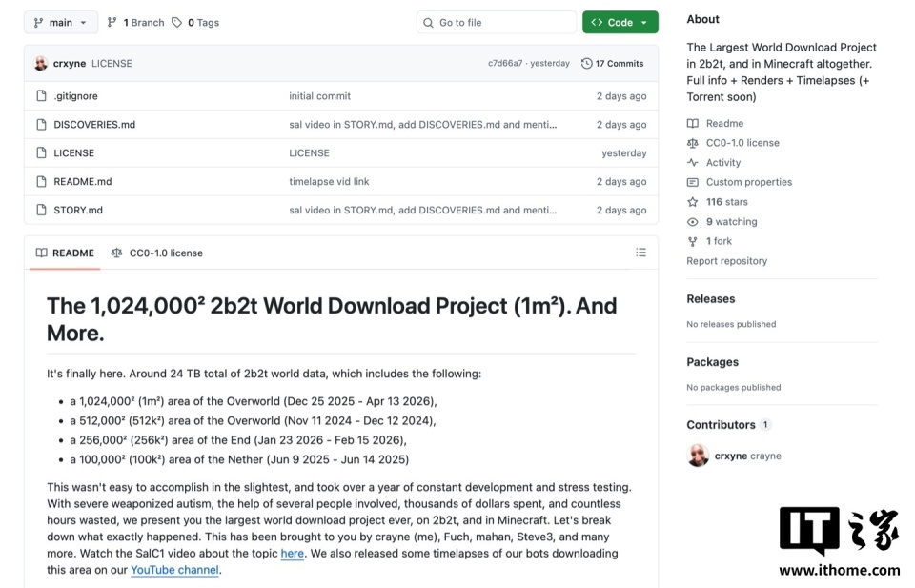Click the scale icon by the CC0-1.0 license sidebar link
Screen dimensions: 915x588
(x=693, y=143)
